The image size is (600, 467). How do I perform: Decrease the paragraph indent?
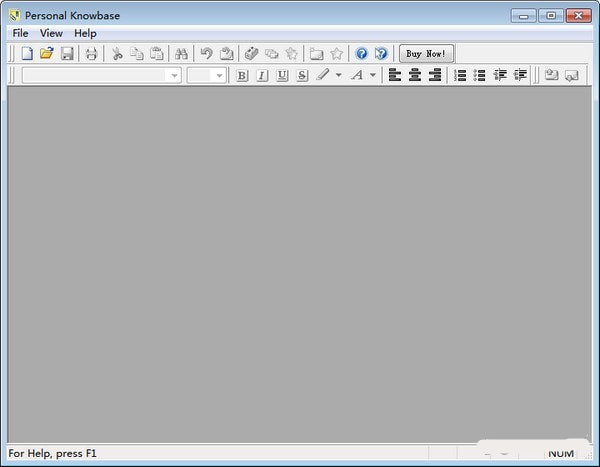tap(500, 75)
